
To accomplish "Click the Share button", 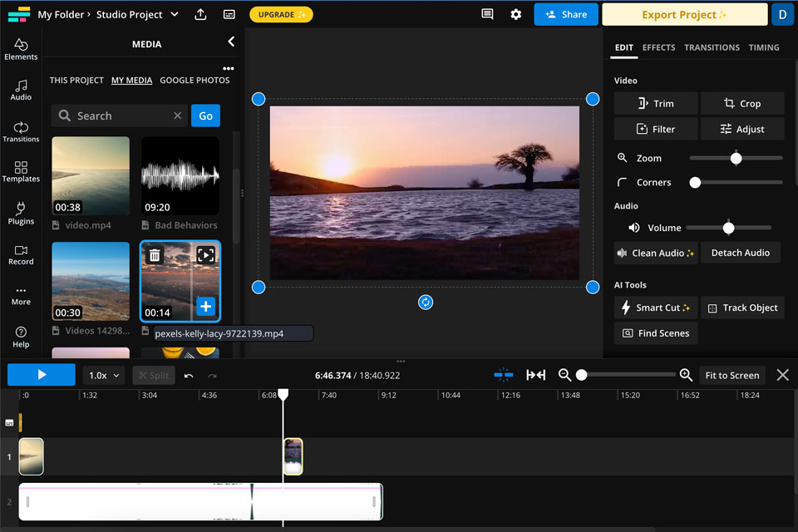I will coord(566,14).
